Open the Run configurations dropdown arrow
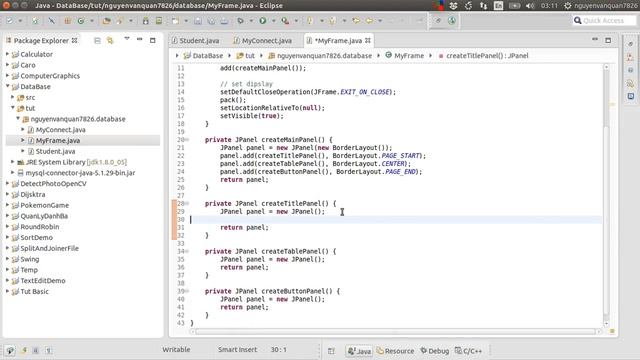The height and width of the screenshot is (360, 640). tap(273, 20)
